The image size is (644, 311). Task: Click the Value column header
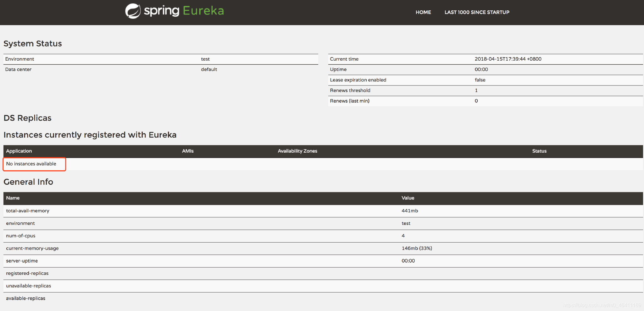pos(408,198)
